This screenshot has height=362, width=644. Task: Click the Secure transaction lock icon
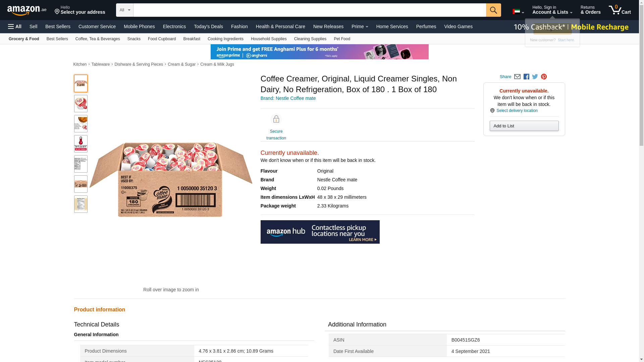(276, 119)
